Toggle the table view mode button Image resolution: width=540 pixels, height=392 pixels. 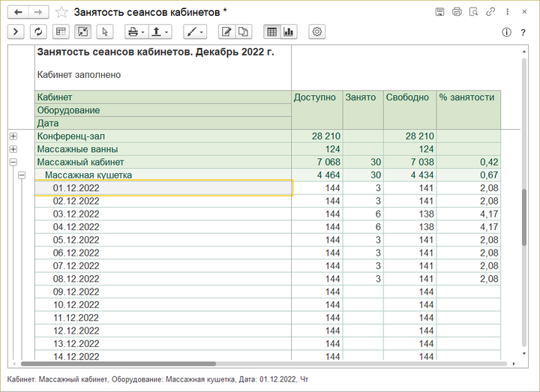click(x=271, y=31)
